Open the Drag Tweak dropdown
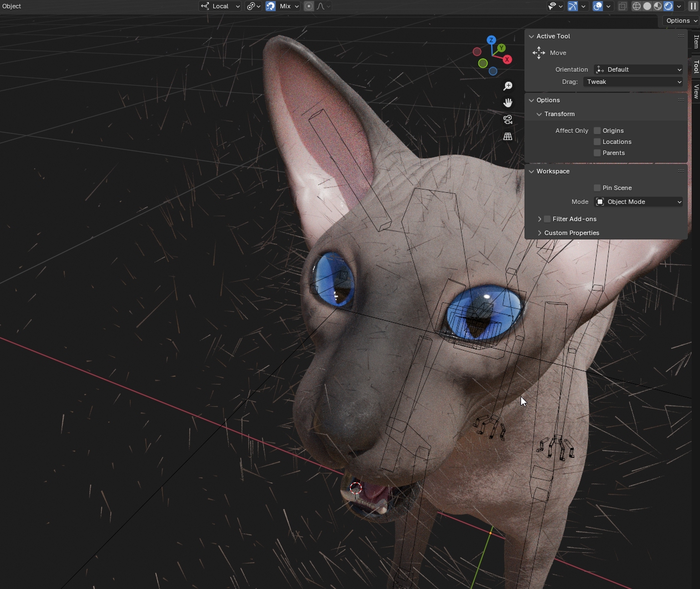Viewport: 700px width, 589px height. pos(633,82)
